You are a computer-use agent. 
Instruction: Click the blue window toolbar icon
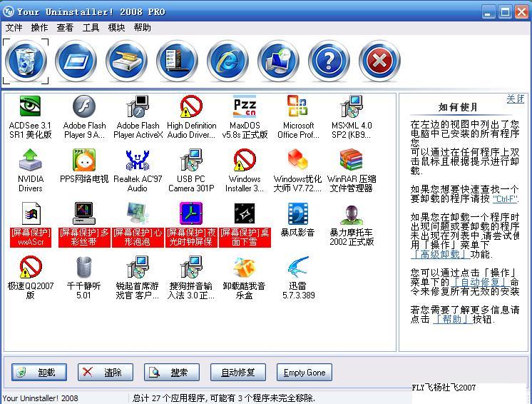point(76,61)
